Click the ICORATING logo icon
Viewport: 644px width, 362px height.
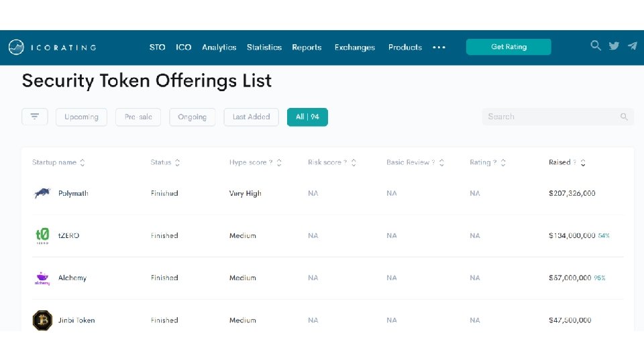pos(16,47)
